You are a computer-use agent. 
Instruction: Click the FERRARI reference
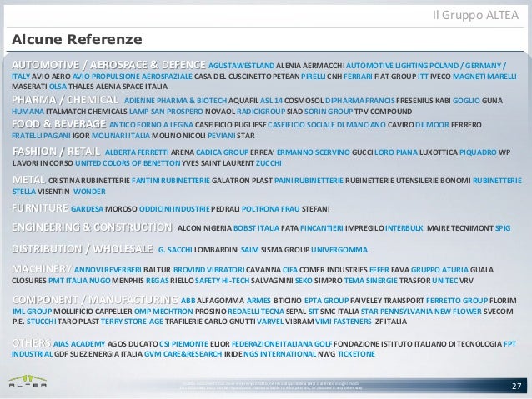(x=358, y=77)
